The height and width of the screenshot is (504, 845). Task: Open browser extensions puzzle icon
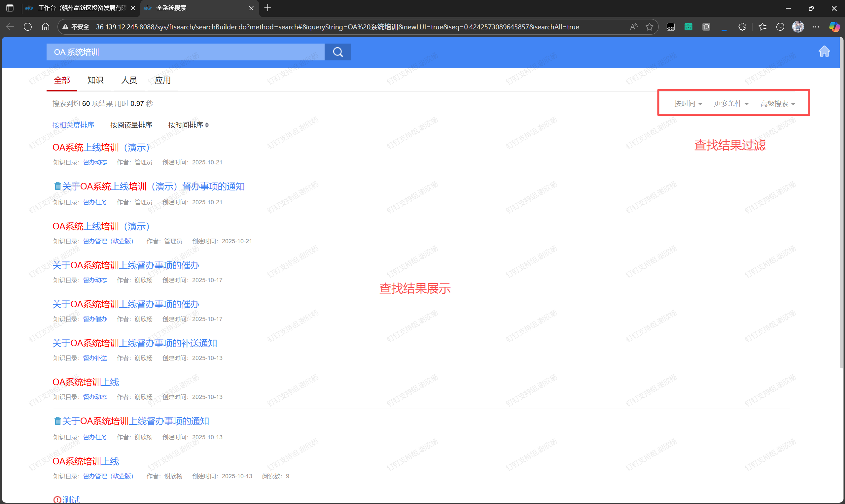point(742,27)
